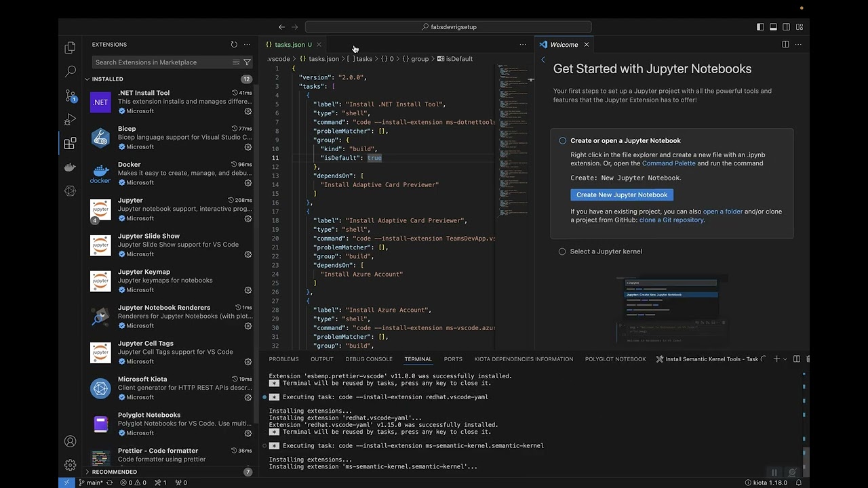The image size is (868, 488).
Task: Click the main* branch in status bar
Action: point(91,483)
